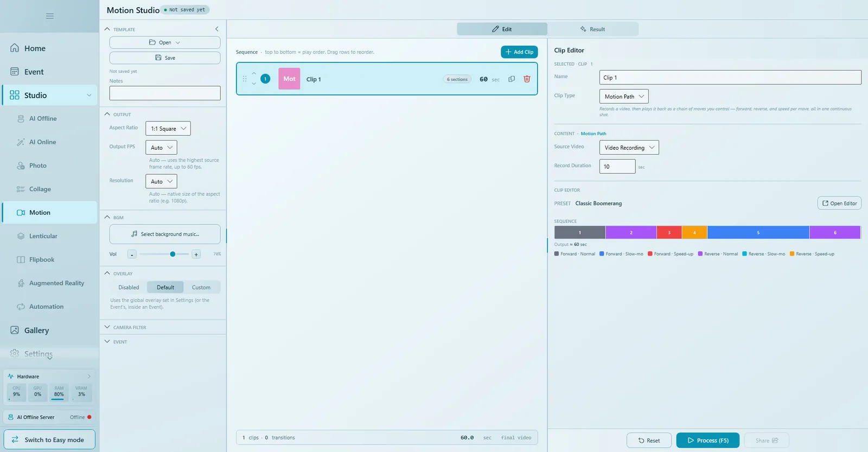Delete Clip 1 with trash icon
868x452 pixels.
click(x=527, y=79)
